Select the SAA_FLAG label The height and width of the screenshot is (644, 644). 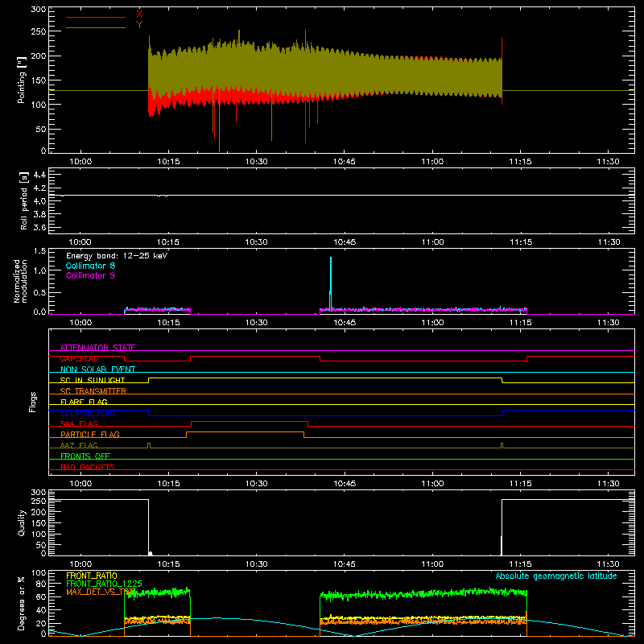(x=79, y=423)
